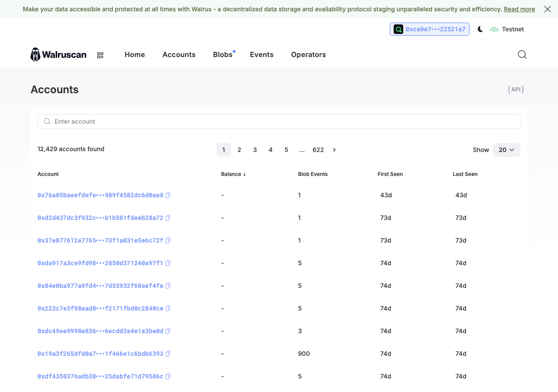Go to pagination page 2
This screenshot has width=558, height=392.
(239, 150)
